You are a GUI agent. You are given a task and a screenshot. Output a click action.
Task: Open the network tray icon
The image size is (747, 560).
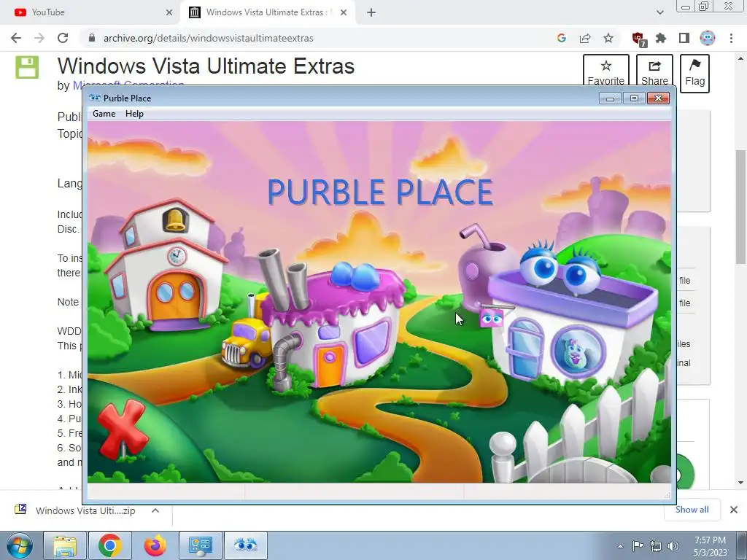point(656,546)
